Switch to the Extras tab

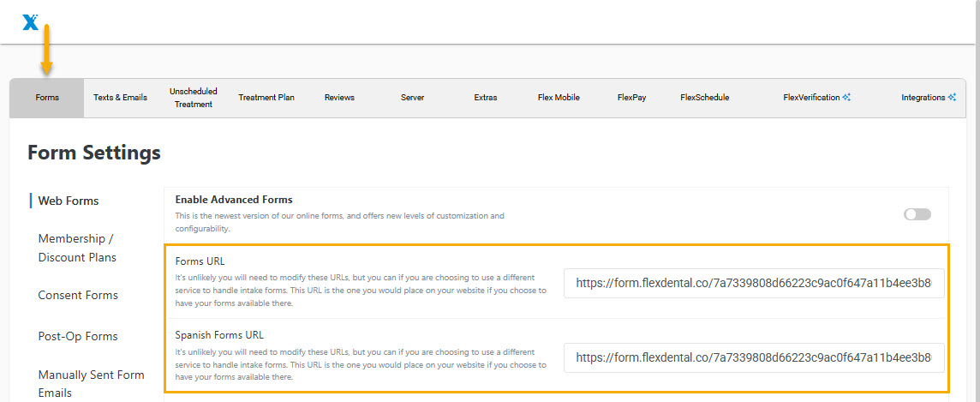tap(486, 98)
